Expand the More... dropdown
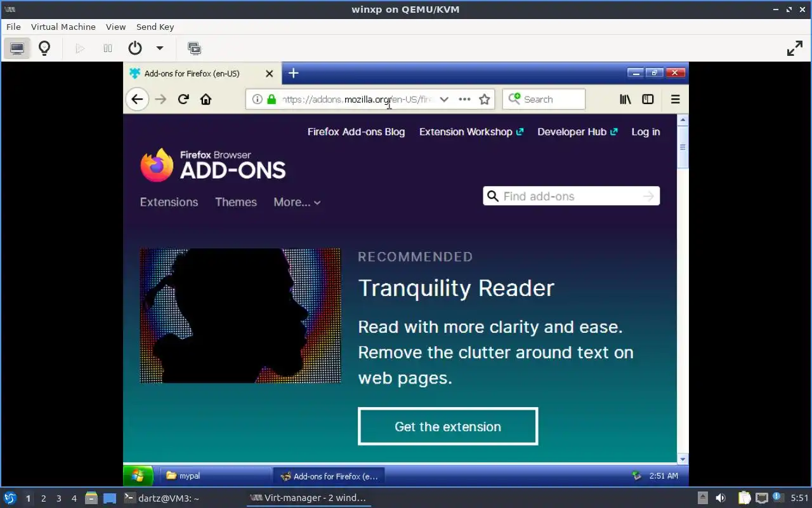Viewport: 812px width, 508px height. (297, 202)
